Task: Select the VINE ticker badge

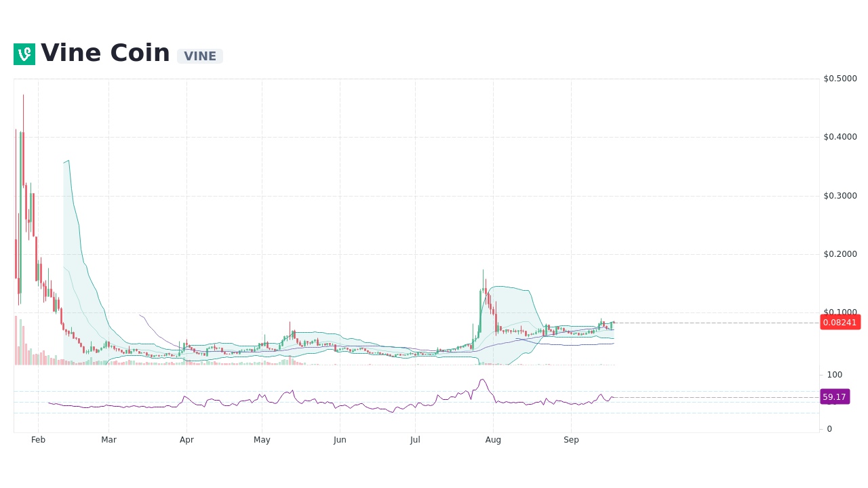Action: click(199, 56)
